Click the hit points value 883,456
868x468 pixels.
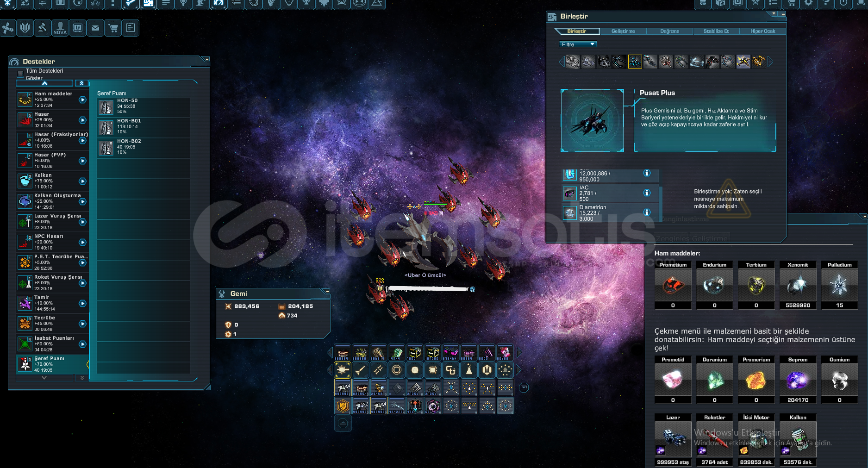click(247, 306)
